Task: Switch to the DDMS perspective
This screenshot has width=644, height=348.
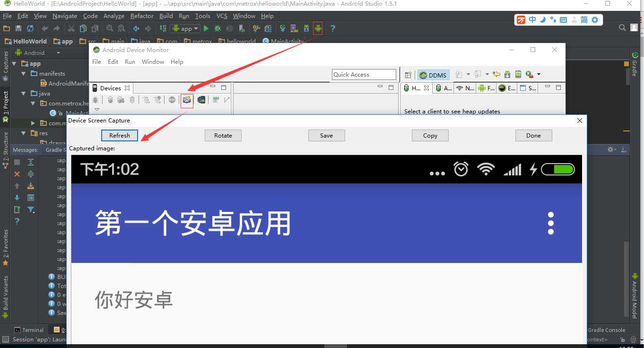Action: (433, 75)
